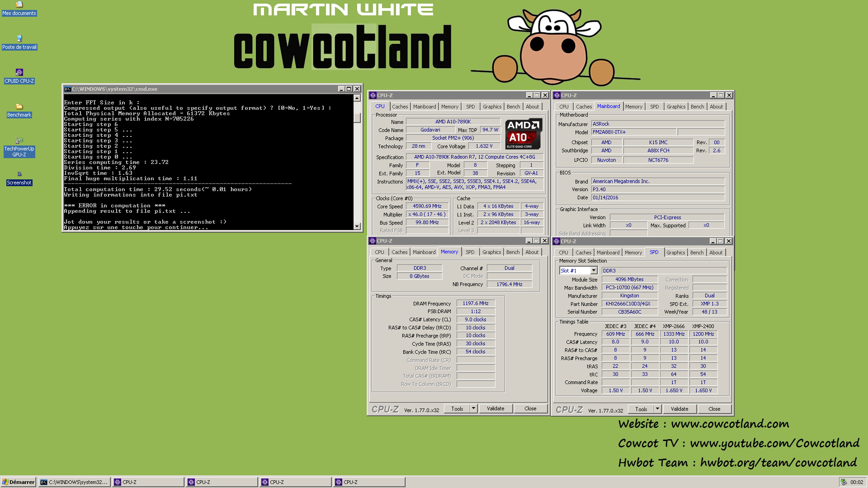Image resolution: width=868 pixels, height=488 pixels.
Task: Launch TechPowerUp GPU-Z desktop shortcut
Action: (x=19, y=147)
